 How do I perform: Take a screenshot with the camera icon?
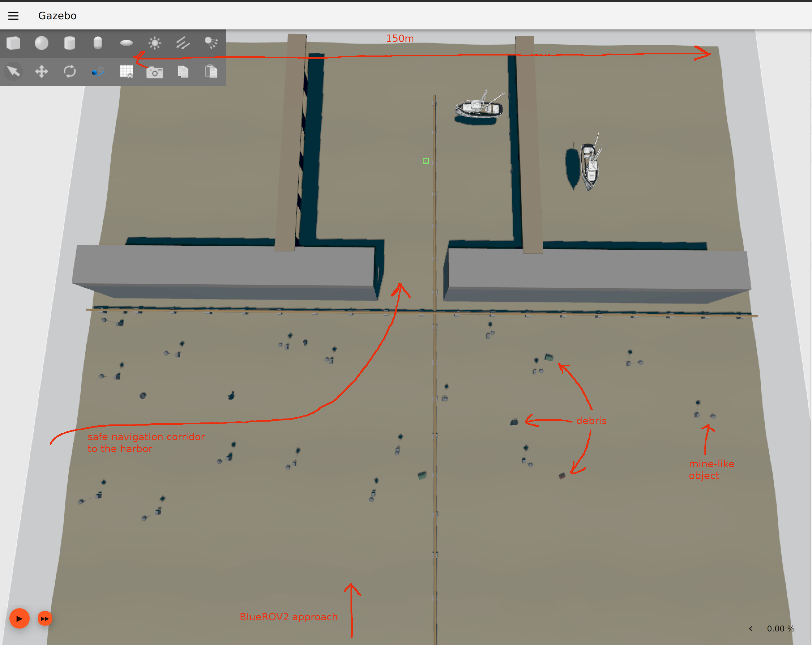[155, 72]
